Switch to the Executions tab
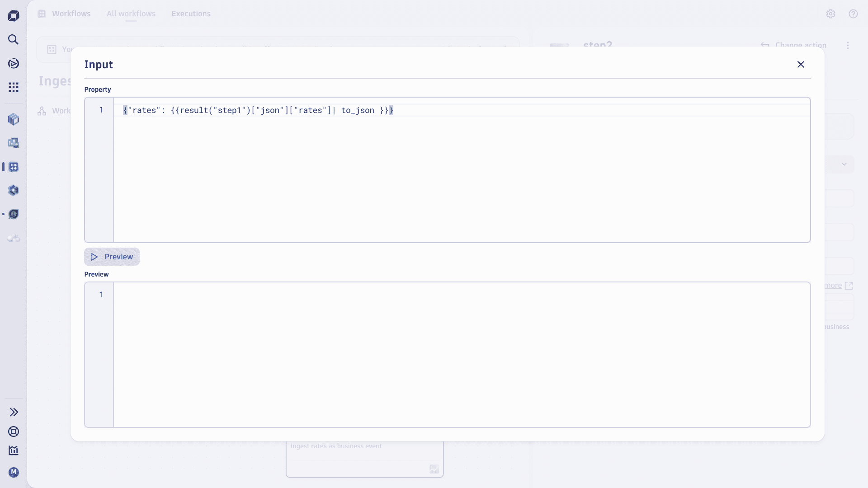This screenshot has height=488, width=868. point(191,14)
